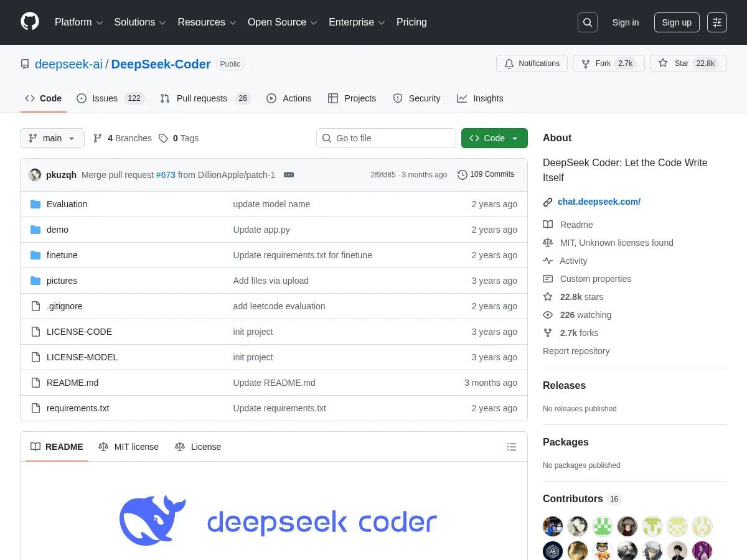Open the README outline via the list icon
747x560 pixels.
pyautogui.click(x=511, y=446)
